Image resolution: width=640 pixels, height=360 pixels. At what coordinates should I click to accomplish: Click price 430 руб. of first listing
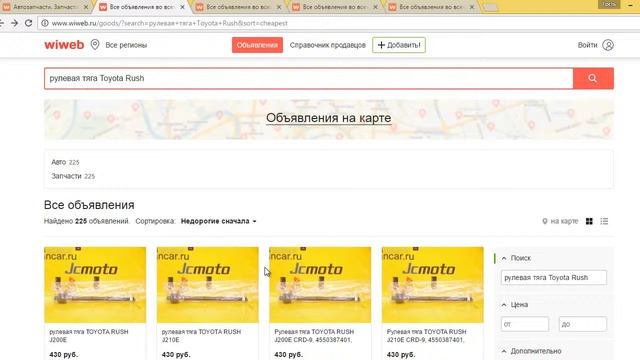pos(63,355)
